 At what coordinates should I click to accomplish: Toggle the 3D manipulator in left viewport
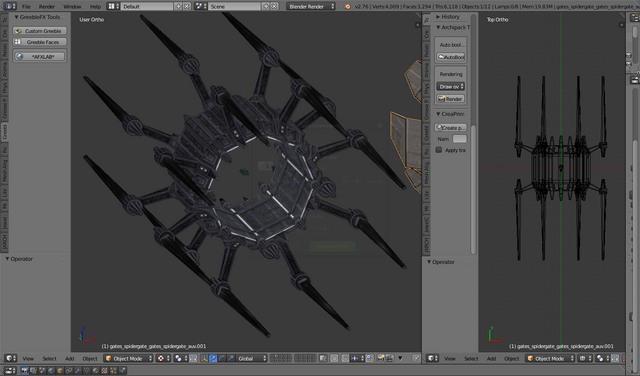(x=204, y=358)
